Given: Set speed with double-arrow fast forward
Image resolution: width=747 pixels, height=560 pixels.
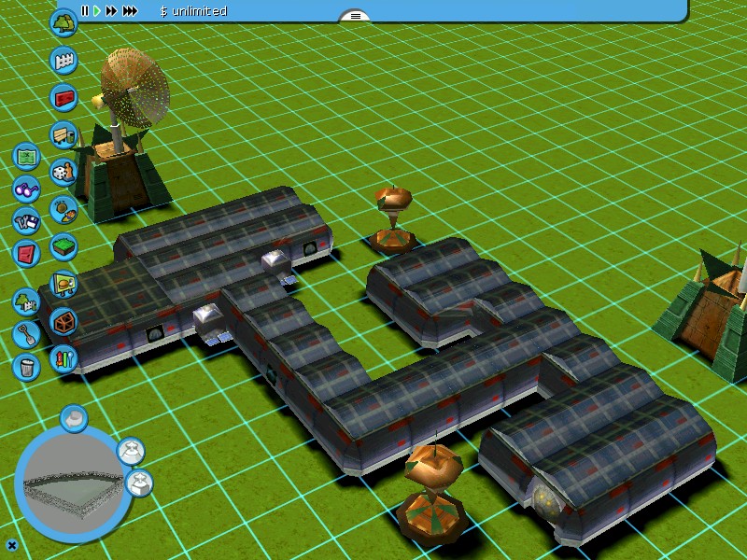Looking at the screenshot, I should pyautogui.click(x=111, y=11).
